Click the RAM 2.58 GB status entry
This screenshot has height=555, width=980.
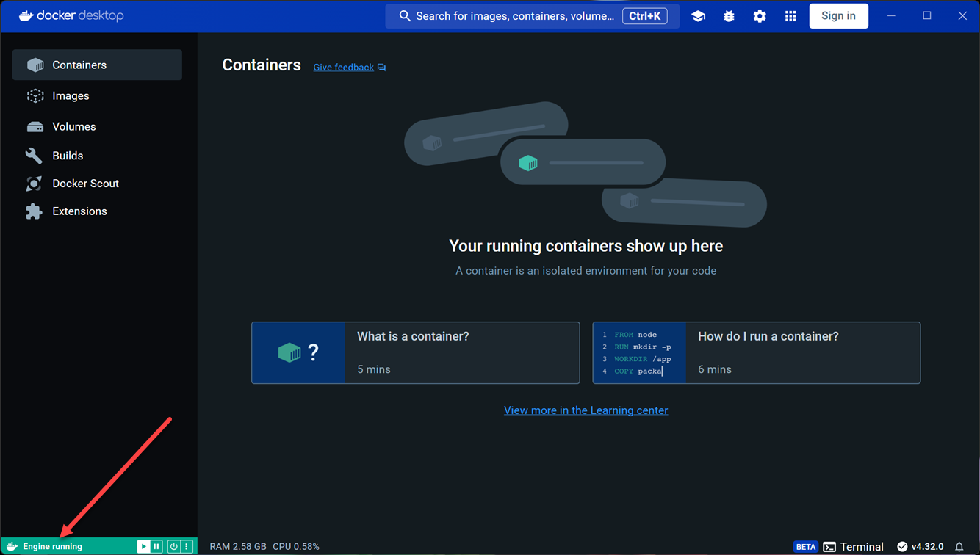pos(238,547)
